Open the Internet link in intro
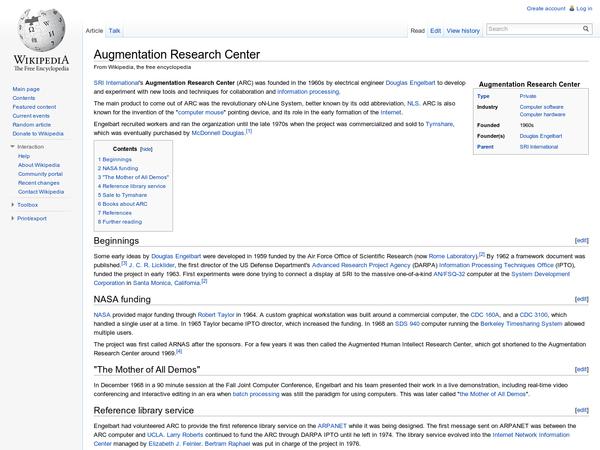Image resolution: width=600 pixels, height=450 pixels. coord(391,112)
